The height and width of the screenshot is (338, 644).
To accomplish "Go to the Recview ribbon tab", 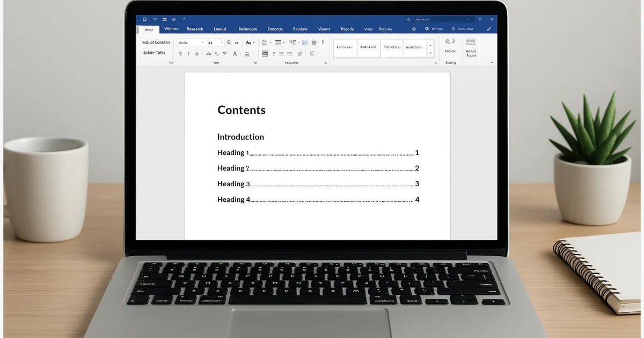I will point(300,29).
